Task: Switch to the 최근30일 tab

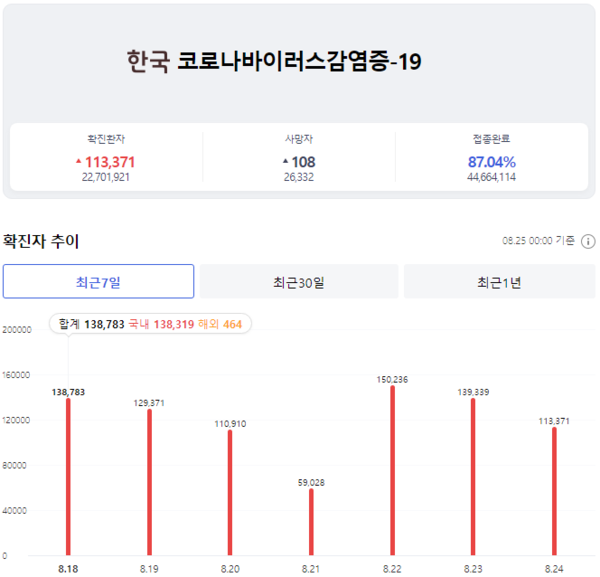Action: (299, 281)
